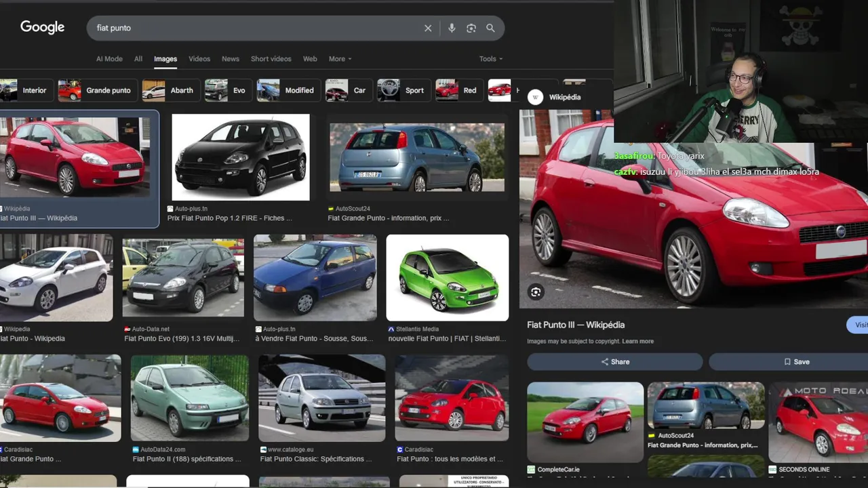Click the Prix Fiat Punto Pop 1.2 FIRE link
868x488 pixels.
230,218
